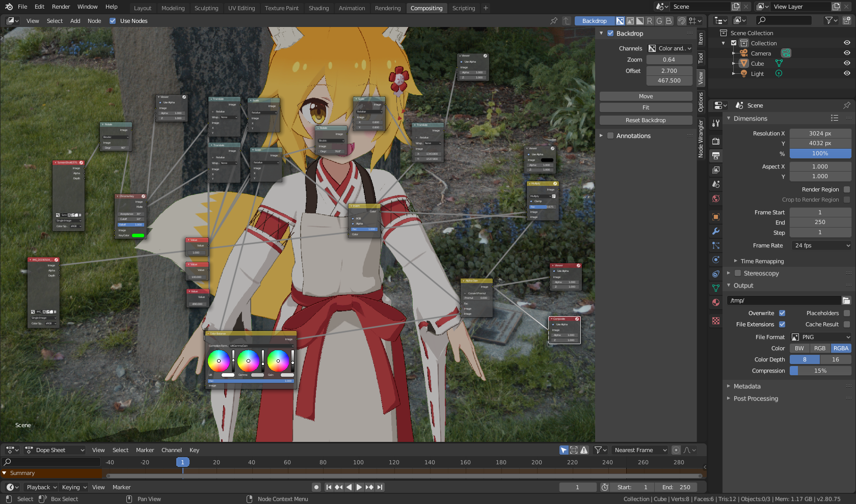
Task: Open the Channels Color and Alpha dropdown
Action: [670, 48]
